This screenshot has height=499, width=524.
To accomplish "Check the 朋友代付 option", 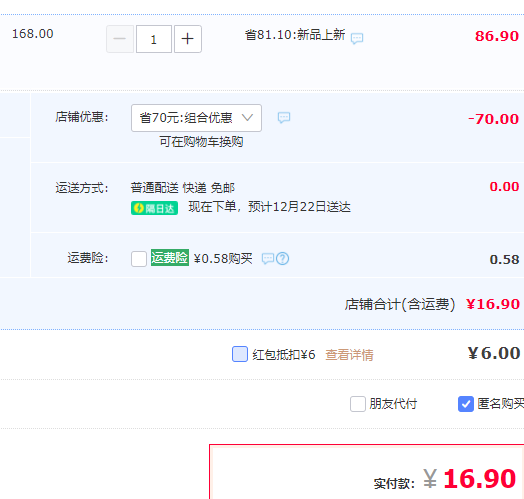I will (358, 404).
